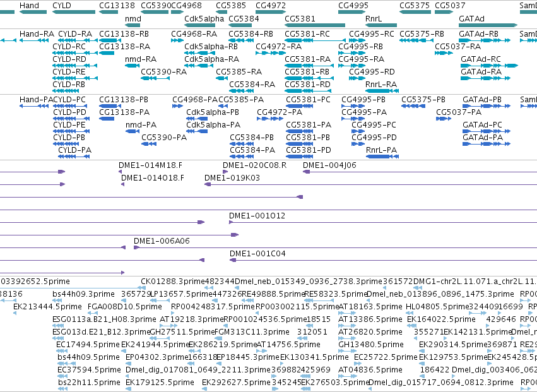The height and width of the screenshot is (392, 537).
Task: Click the CG4968-RA transcript label
Action: (x=194, y=34)
